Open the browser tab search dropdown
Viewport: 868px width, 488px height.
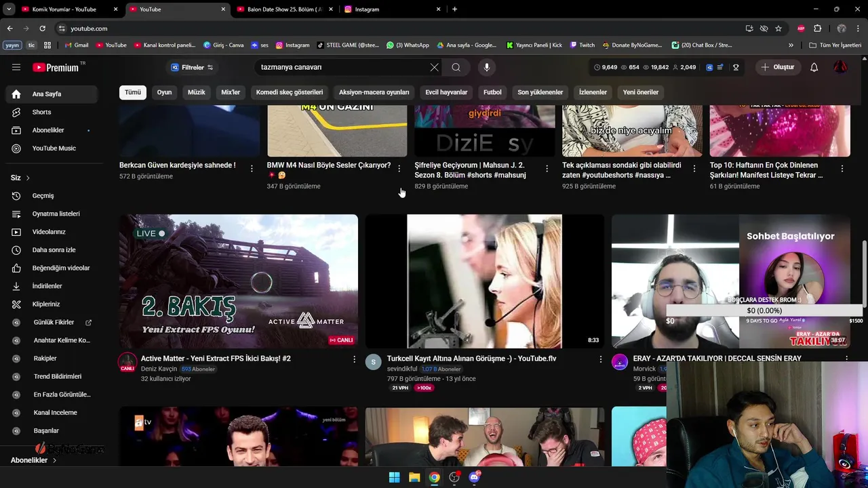[9, 9]
